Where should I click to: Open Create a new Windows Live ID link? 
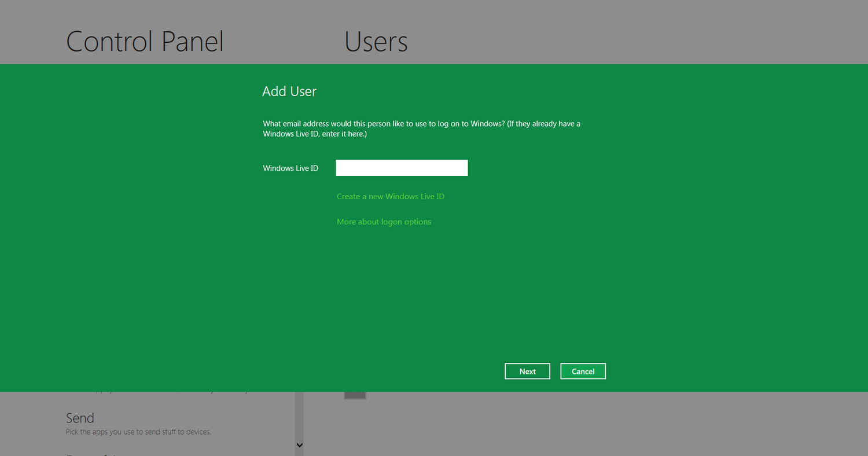[x=391, y=196]
